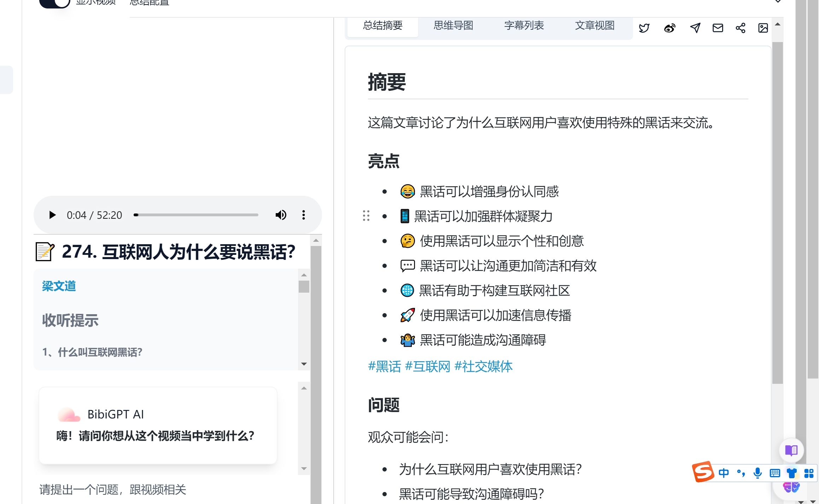Toggle the 显示视频 switch

pyautogui.click(x=55, y=3)
